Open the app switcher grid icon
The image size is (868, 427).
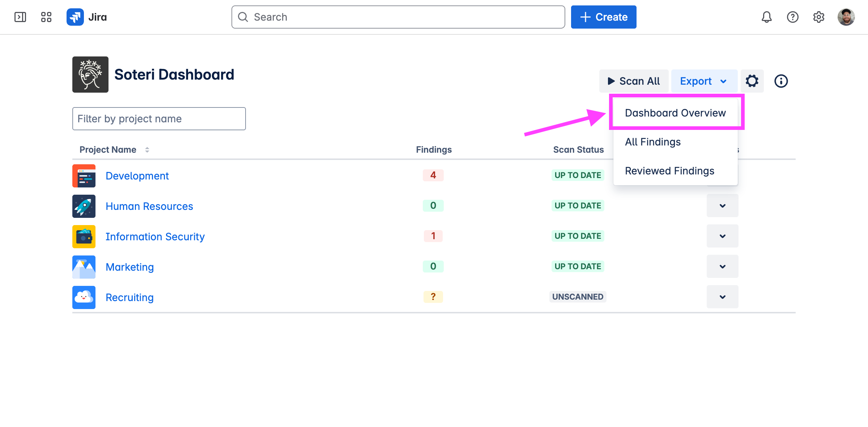click(46, 17)
